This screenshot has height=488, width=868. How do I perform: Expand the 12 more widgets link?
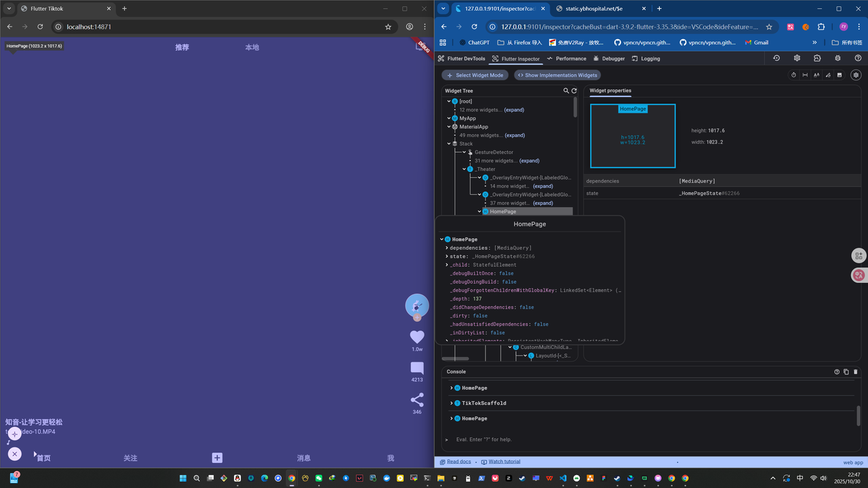[514, 110]
